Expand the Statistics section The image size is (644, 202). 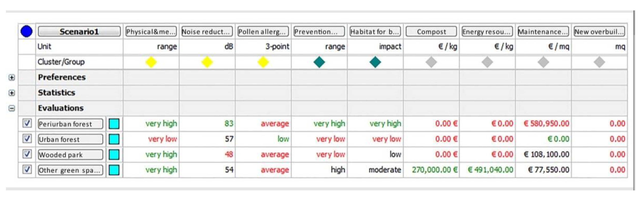tap(11, 93)
